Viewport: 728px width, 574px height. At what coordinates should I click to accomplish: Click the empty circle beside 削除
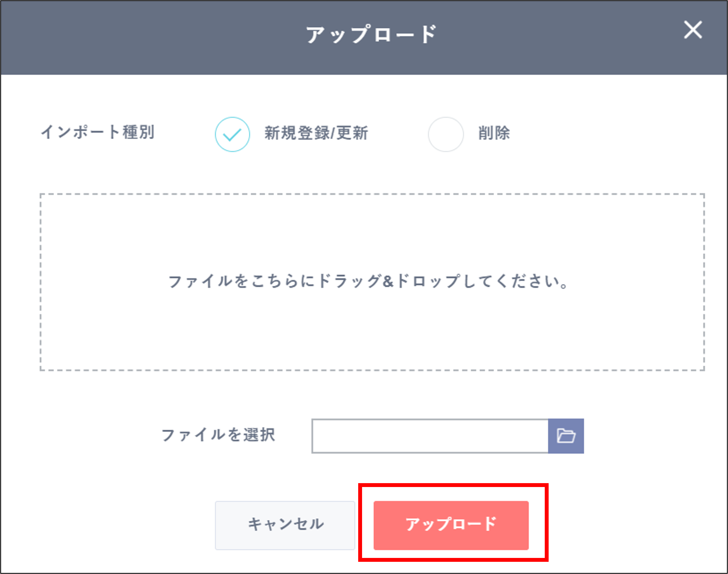coord(446,134)
